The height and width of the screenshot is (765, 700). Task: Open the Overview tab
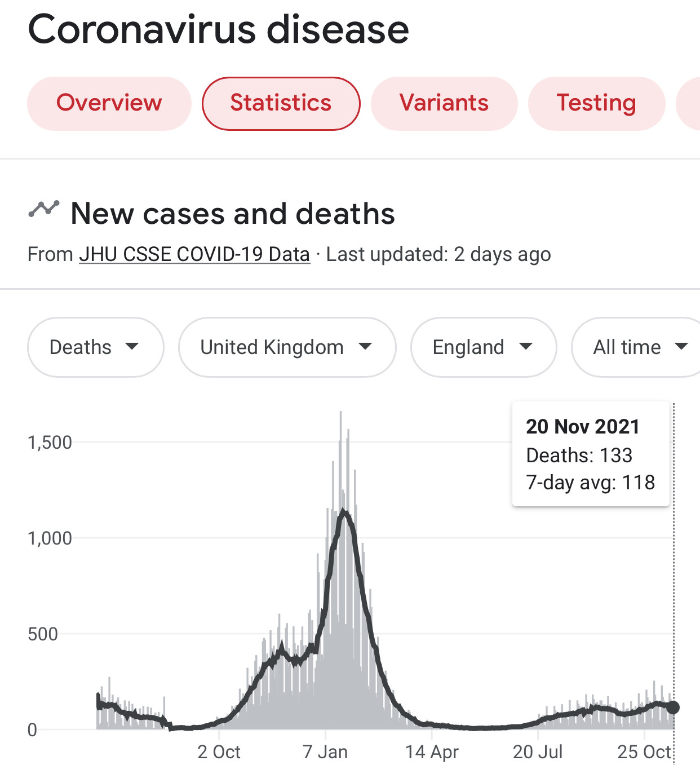tap(109, 103)
